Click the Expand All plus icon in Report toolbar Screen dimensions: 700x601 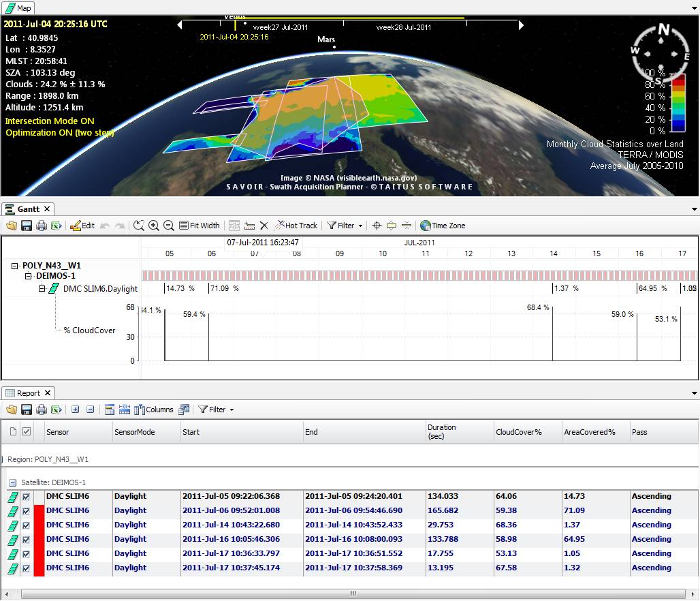(75, 410)
